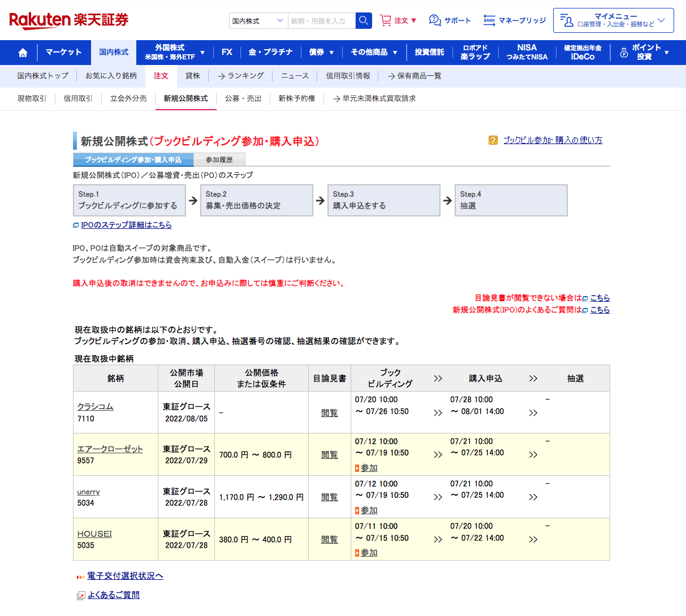This screenshot has height=616, width=686.
Task: Open the shopping cart 注文 menu
Action: [398, 20]
